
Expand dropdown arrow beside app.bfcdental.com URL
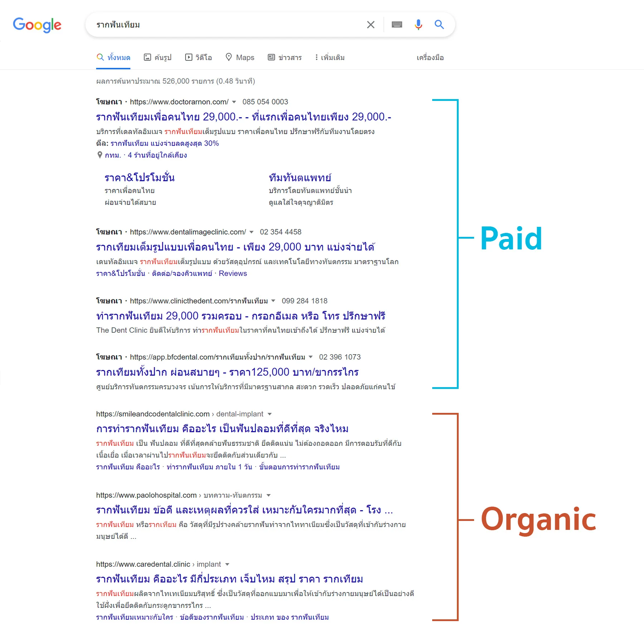coord(311,357)
